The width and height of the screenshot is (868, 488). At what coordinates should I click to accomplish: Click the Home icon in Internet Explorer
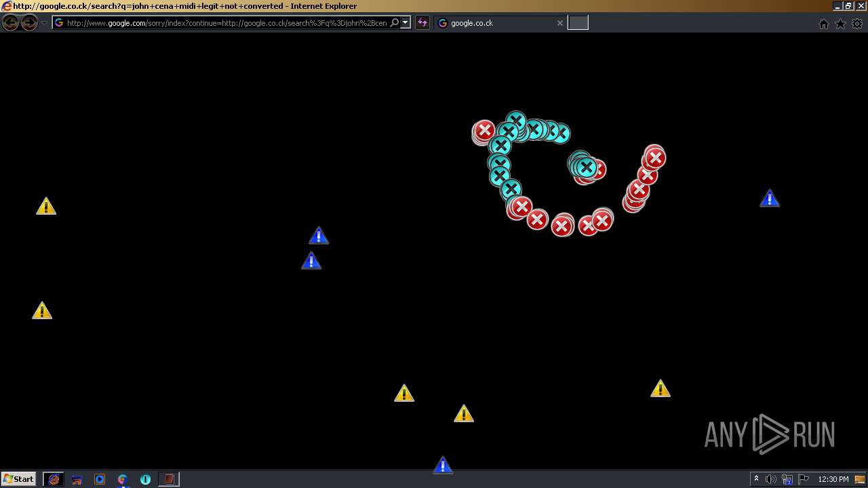[824, 24]
